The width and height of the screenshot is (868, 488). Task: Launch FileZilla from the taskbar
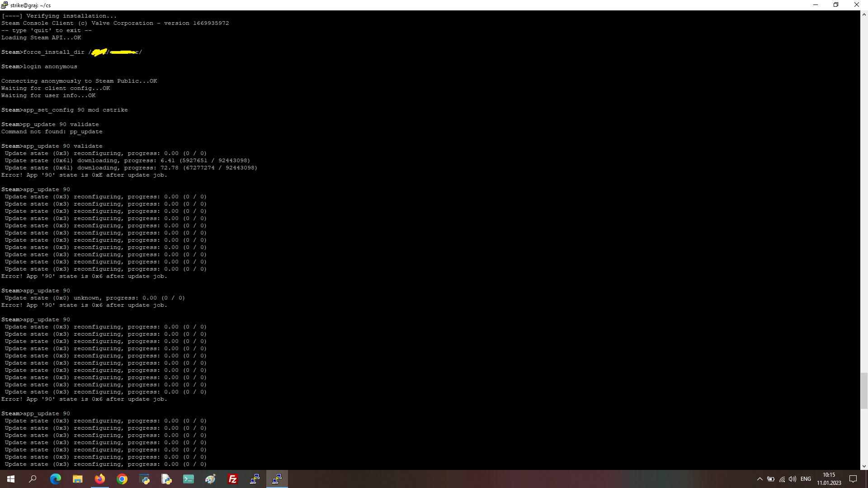pyautogui.click(x=233, y=479)
